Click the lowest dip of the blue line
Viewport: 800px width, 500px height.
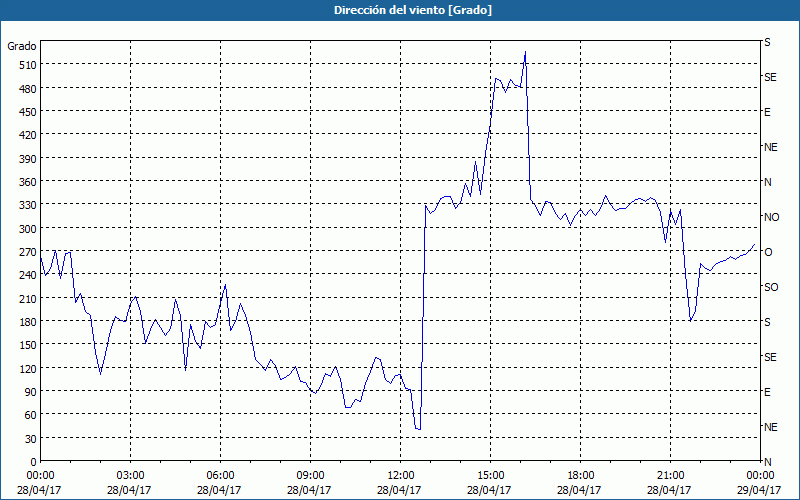(418, 429)
